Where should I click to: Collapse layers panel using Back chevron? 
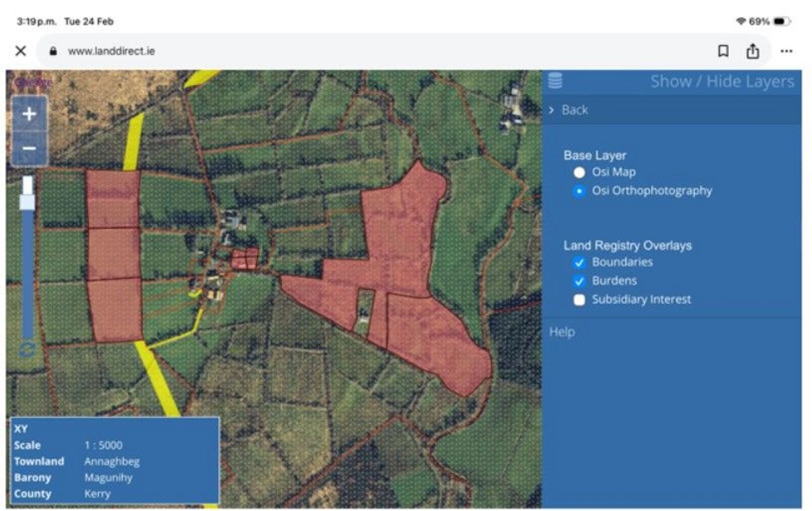553,110
